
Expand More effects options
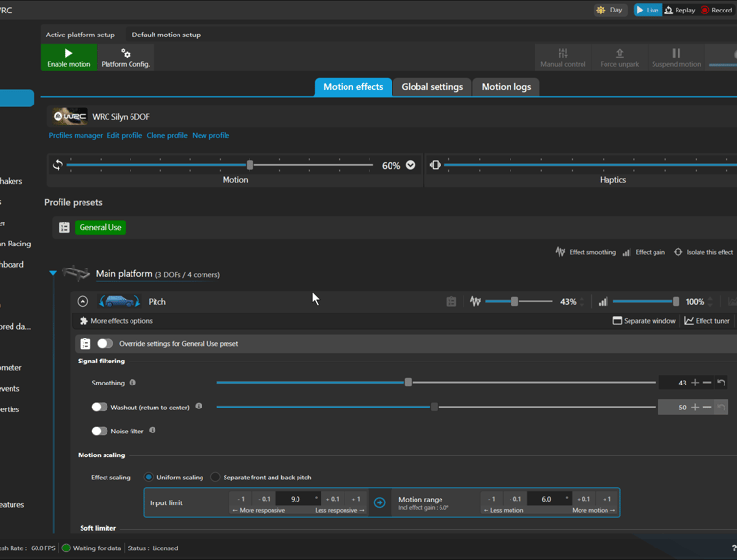[116, 321]
